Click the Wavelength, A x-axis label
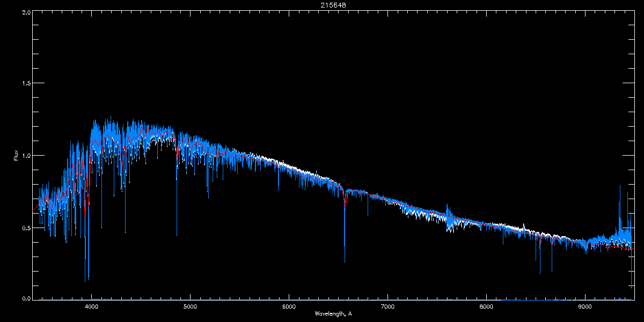 [x=333, y=313]
